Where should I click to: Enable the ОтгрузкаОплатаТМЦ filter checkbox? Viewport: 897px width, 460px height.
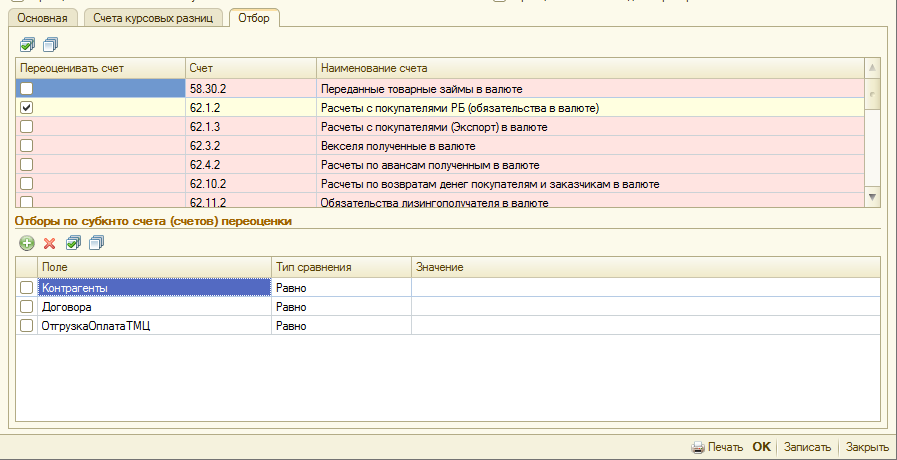coord(26,326)
